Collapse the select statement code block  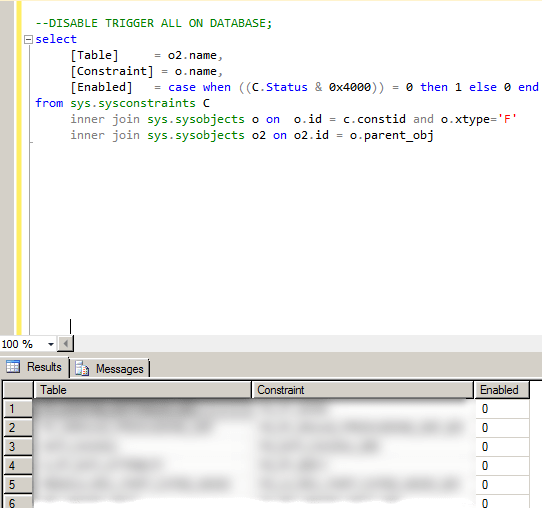point(28,39)
